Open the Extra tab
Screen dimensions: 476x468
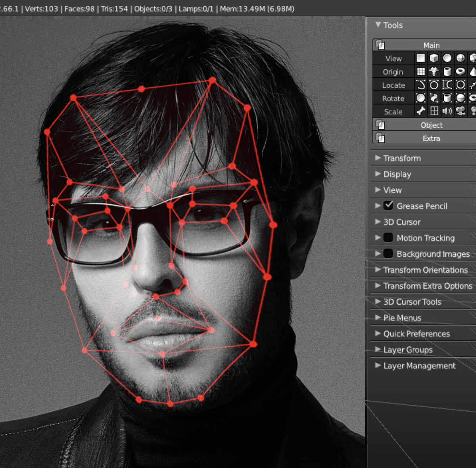point(432,138)
